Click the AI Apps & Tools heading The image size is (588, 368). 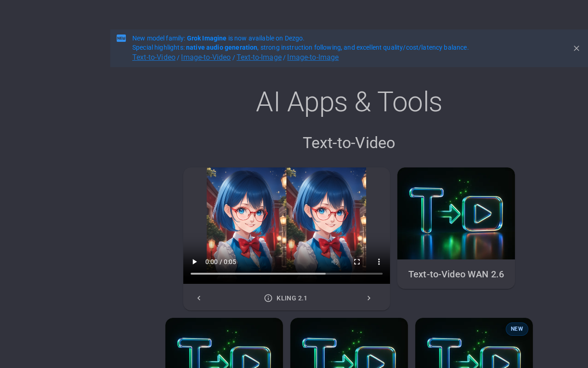tap(349, 102)
